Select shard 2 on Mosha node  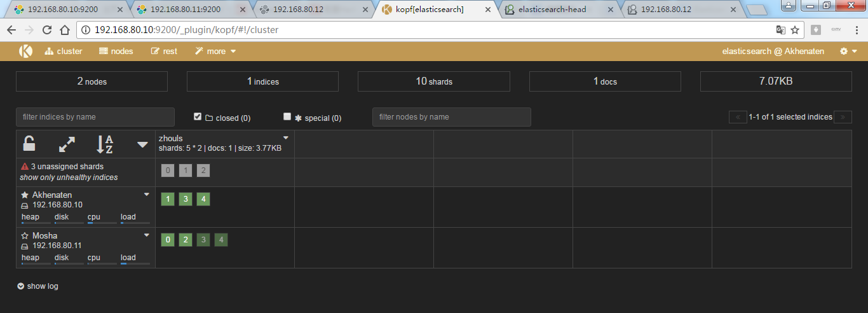click(x=185, y=240)
